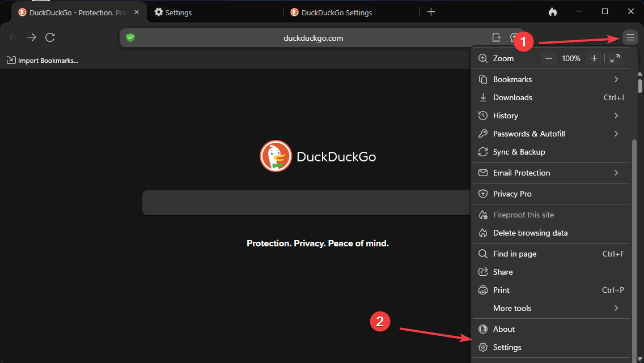This screenshot has width=644, height=363.
Task: Select Find in page menu item
Action: tap(551, 254)
